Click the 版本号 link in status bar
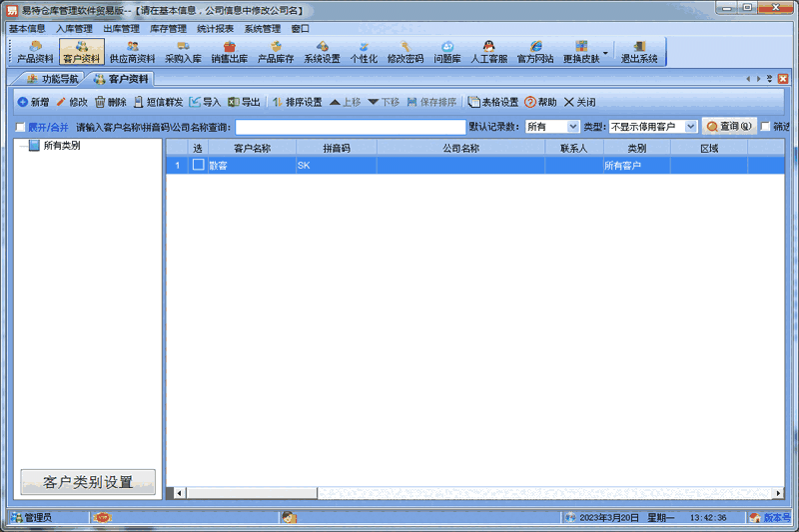The width and height of the screenshot is (799, 532). click(x=778, y=518)
